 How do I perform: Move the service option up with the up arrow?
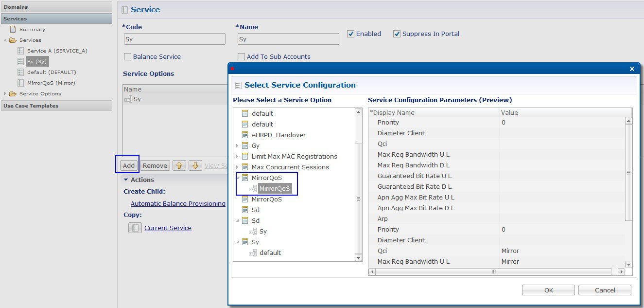[179, 165]
